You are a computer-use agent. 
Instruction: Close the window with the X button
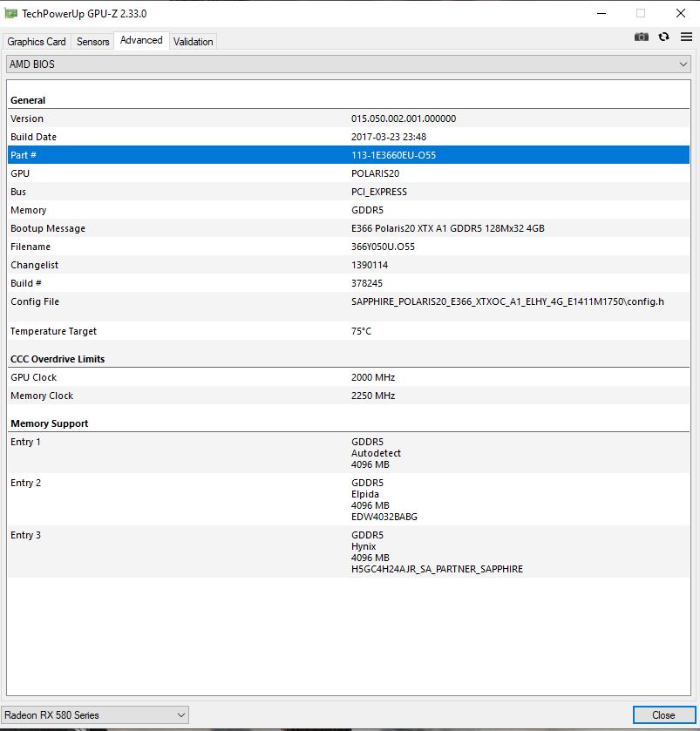tap(681, 14)
